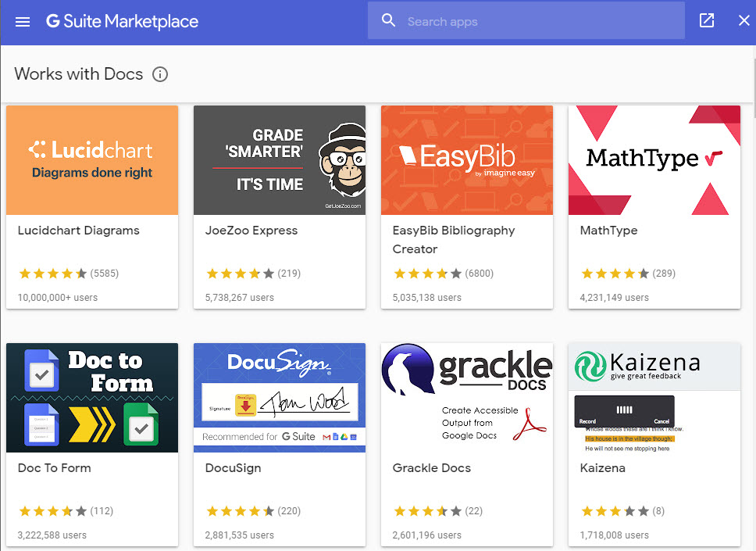
Task: Open the MathType banner image
Action: [x=654, y=160]
